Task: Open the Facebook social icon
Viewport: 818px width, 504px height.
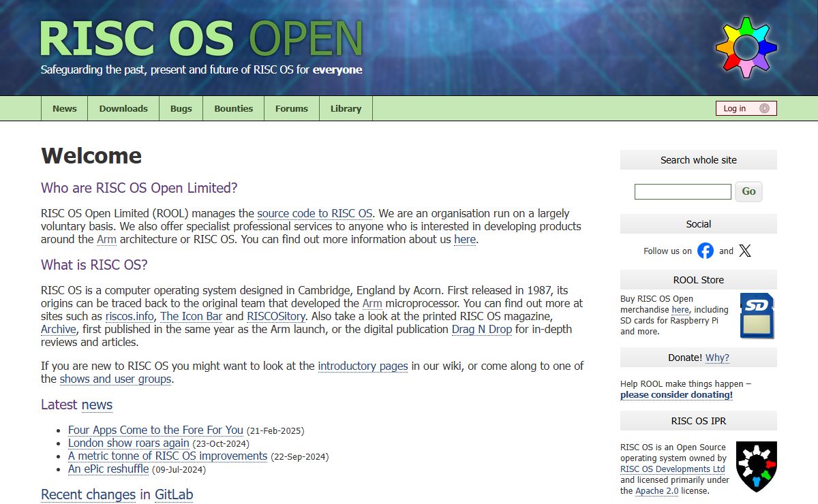Action: [706, 251]
